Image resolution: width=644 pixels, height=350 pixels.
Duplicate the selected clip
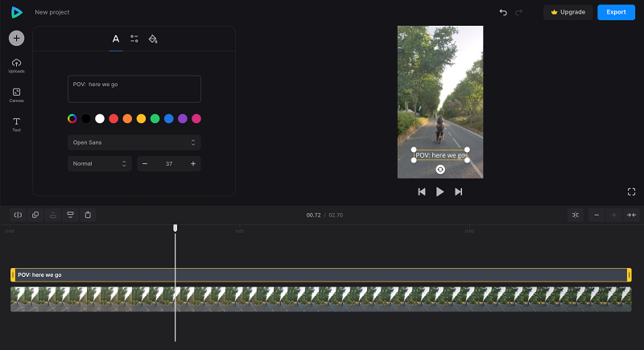(x=35, y=215)
